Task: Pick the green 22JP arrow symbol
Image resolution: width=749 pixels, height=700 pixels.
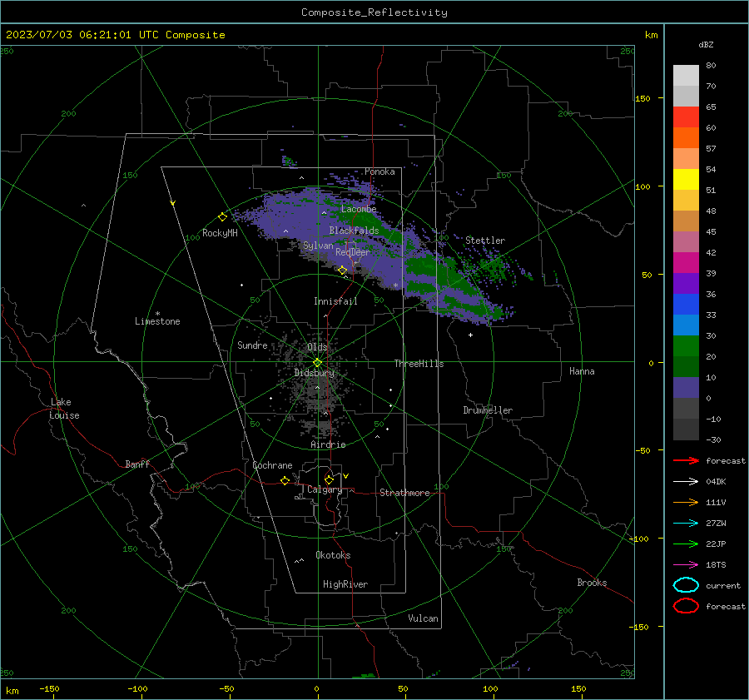Action: click(x=686, y=544)
